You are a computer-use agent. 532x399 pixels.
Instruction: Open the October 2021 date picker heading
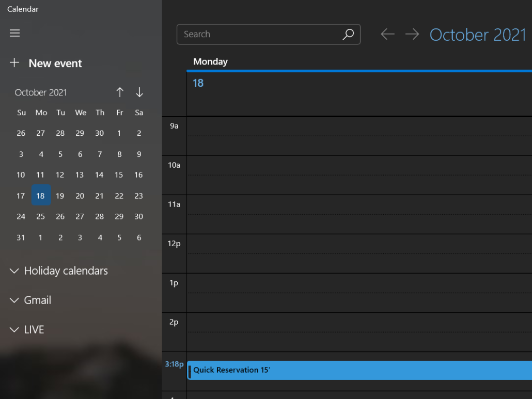(477, 35)
